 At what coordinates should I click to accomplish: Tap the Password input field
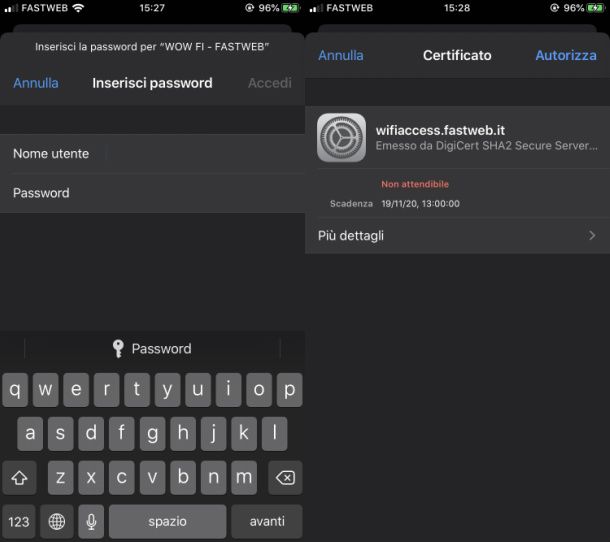click(152, 193)
